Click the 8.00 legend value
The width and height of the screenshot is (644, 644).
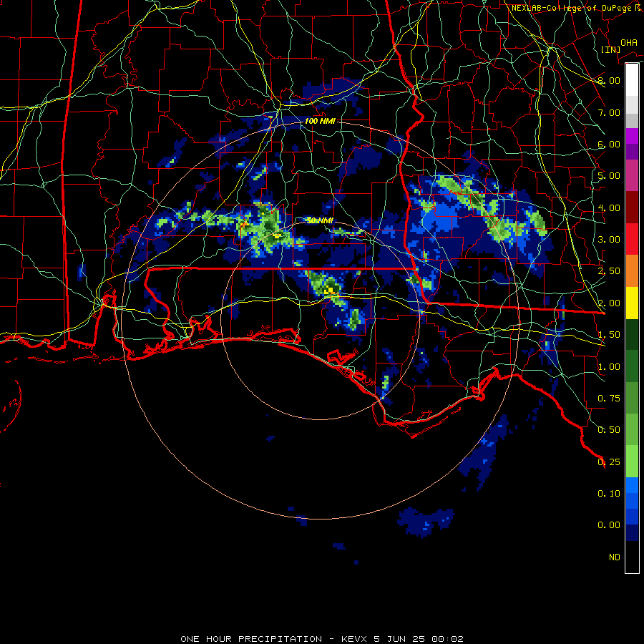point(609,80)
